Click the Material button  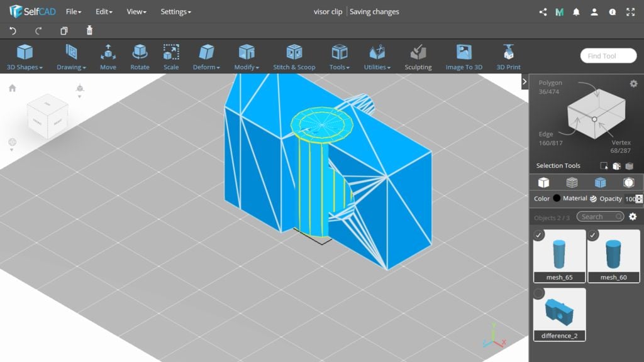tap(575, 199)
